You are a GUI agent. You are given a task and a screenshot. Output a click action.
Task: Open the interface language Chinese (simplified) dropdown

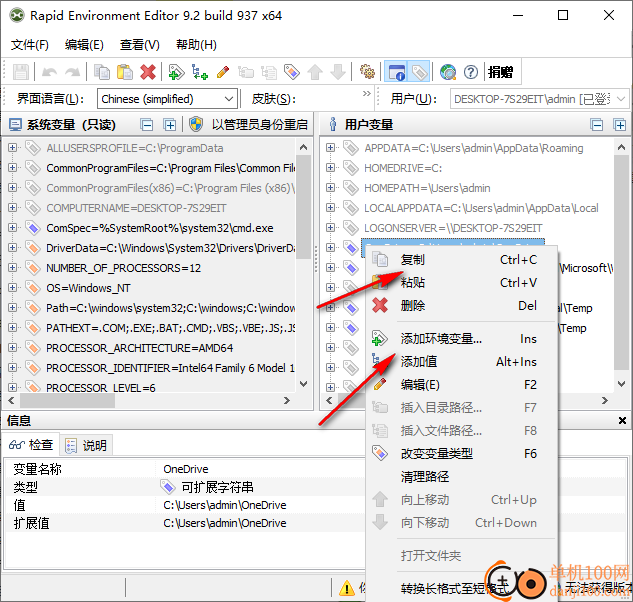point(167,99)
